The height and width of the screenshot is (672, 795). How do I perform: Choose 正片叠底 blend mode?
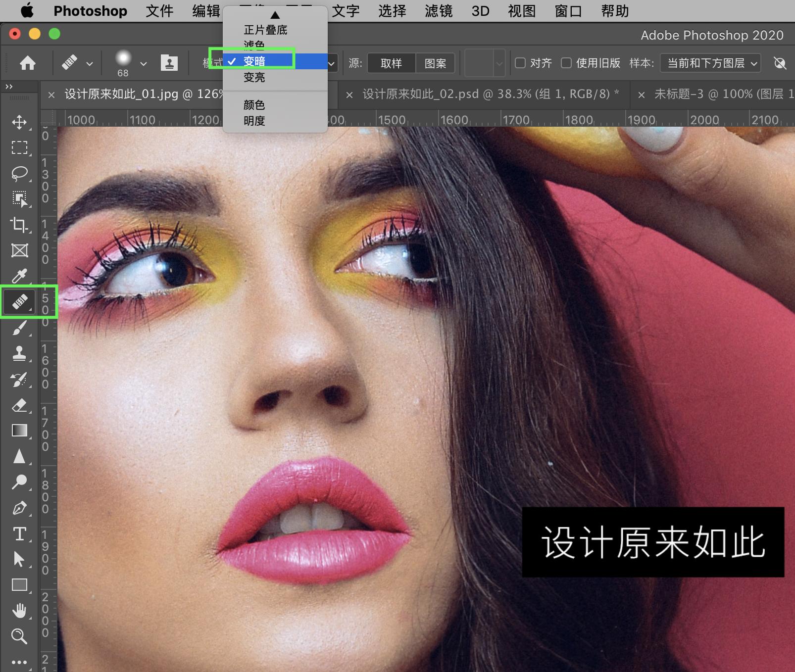[265, 30]
